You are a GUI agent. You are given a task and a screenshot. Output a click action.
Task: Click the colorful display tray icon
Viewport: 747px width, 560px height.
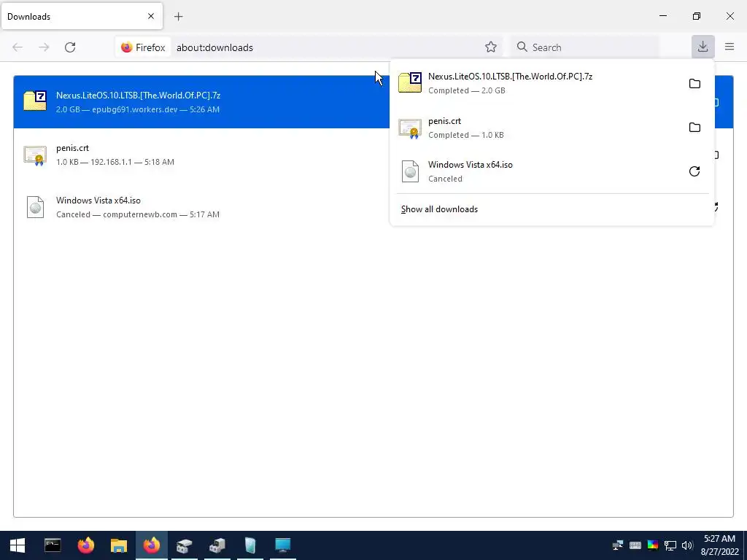coord(653,545)
